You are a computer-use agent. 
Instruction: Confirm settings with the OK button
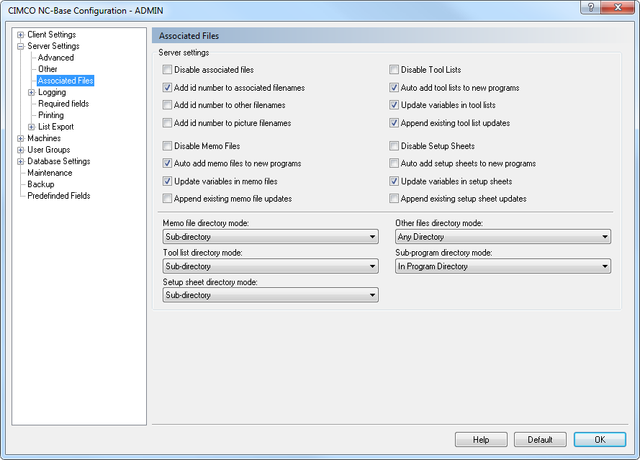600,440
